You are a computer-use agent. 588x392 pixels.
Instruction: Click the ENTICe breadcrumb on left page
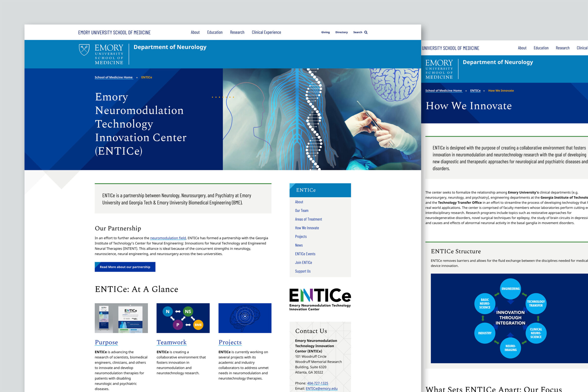point(147,77)
